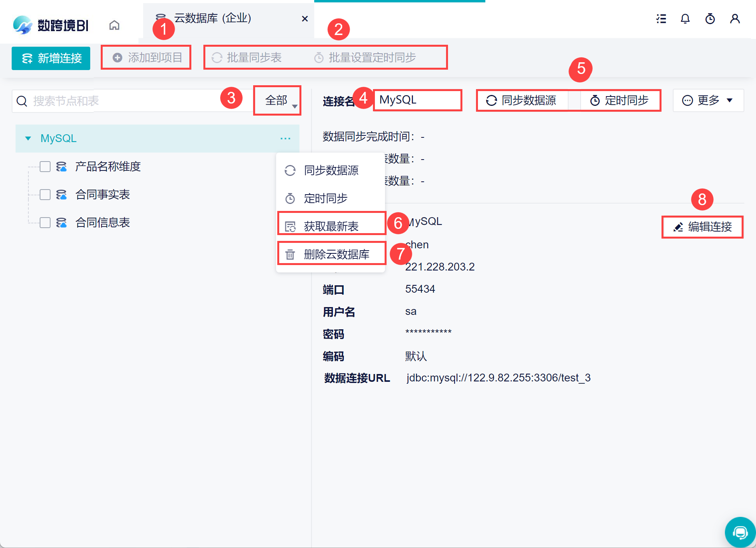The width and height of the screenshot is (756, 548).
Task: Click the MySQL node three-dot menu icon
Action: point(285,139)
